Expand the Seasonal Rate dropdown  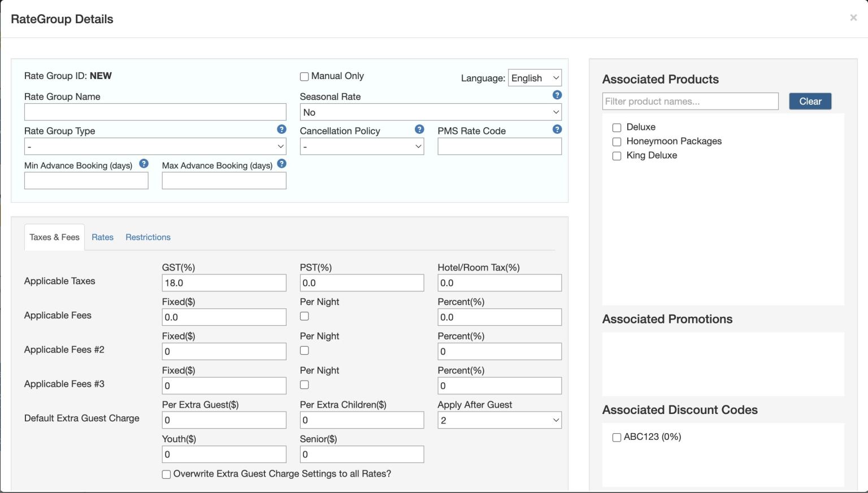[x=431, y=112]
